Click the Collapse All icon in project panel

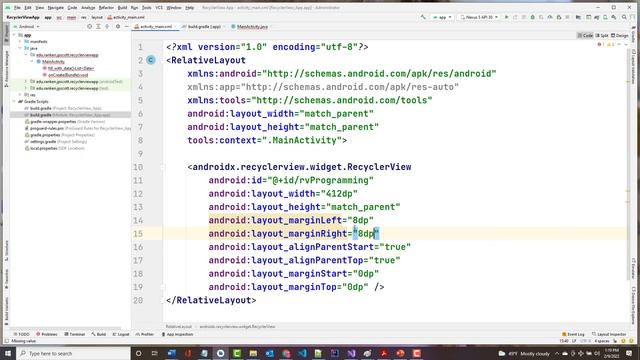click(x=107, y=27)
